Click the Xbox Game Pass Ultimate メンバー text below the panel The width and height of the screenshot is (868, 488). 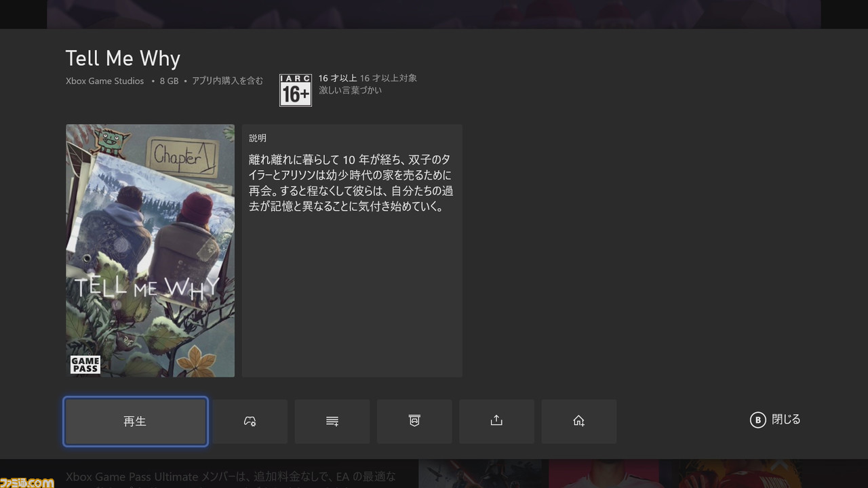231,476
